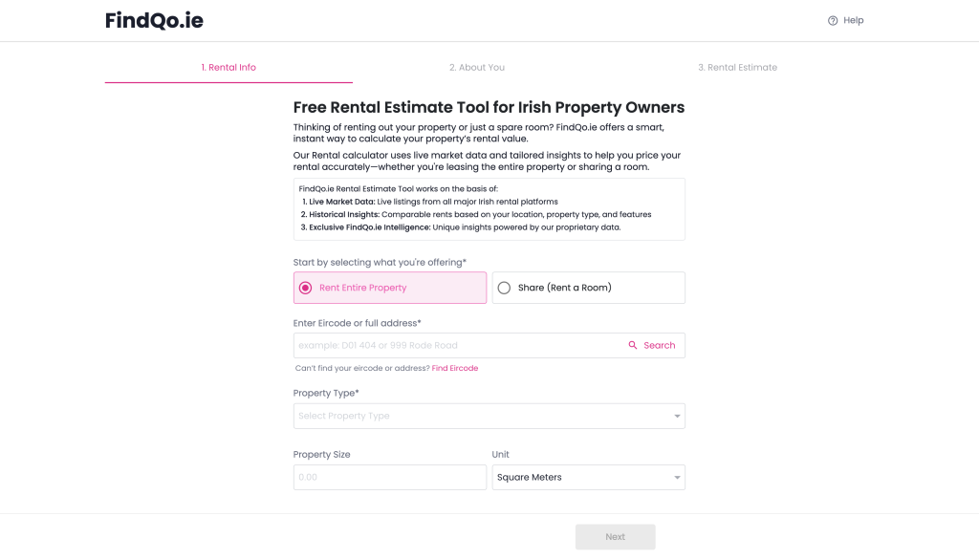
Task: Click the magnifier Search icon for Eircode lookup
Action: coord(632,345)
